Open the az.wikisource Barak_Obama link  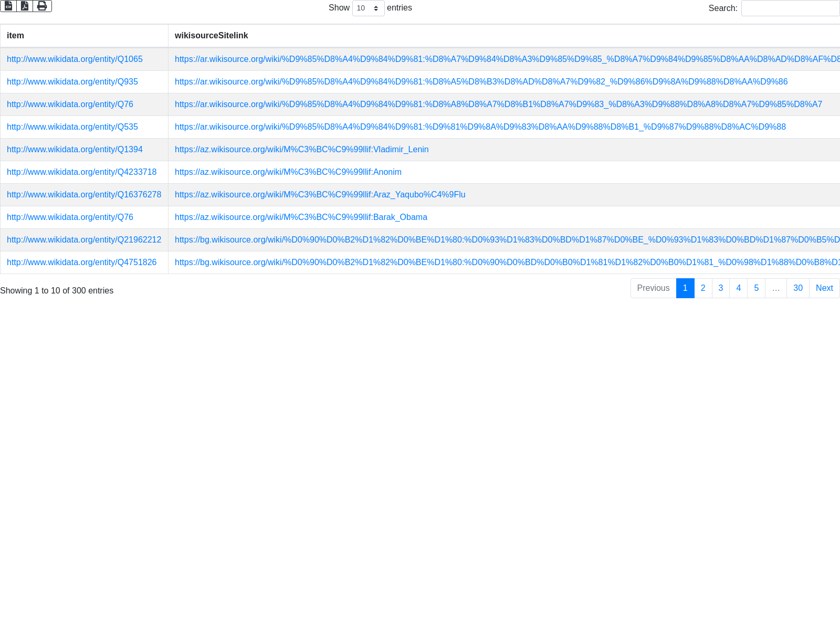point(301,217)
